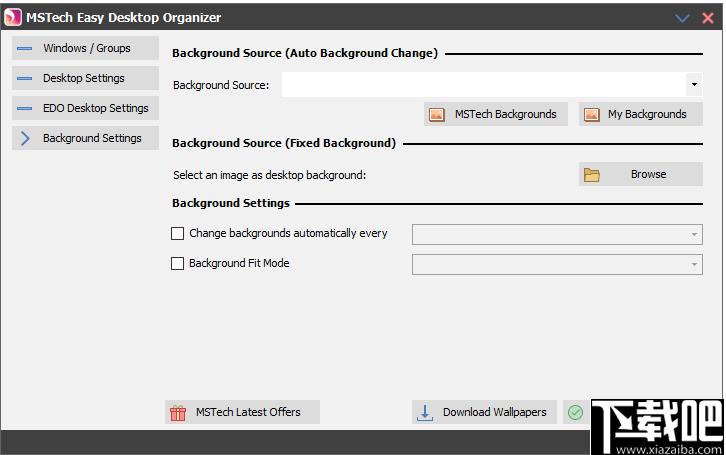Open the Background Source dropdown arrow

[x=694, y=84]
